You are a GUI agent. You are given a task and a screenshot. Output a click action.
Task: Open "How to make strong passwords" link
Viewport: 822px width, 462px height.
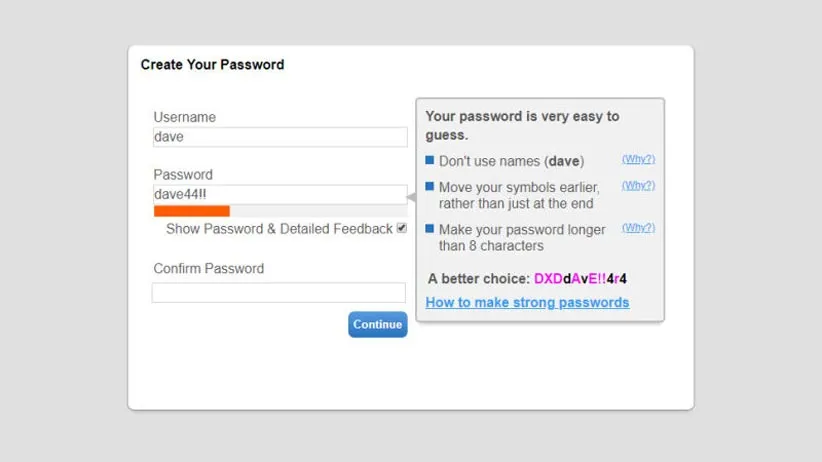click(527, 302)
